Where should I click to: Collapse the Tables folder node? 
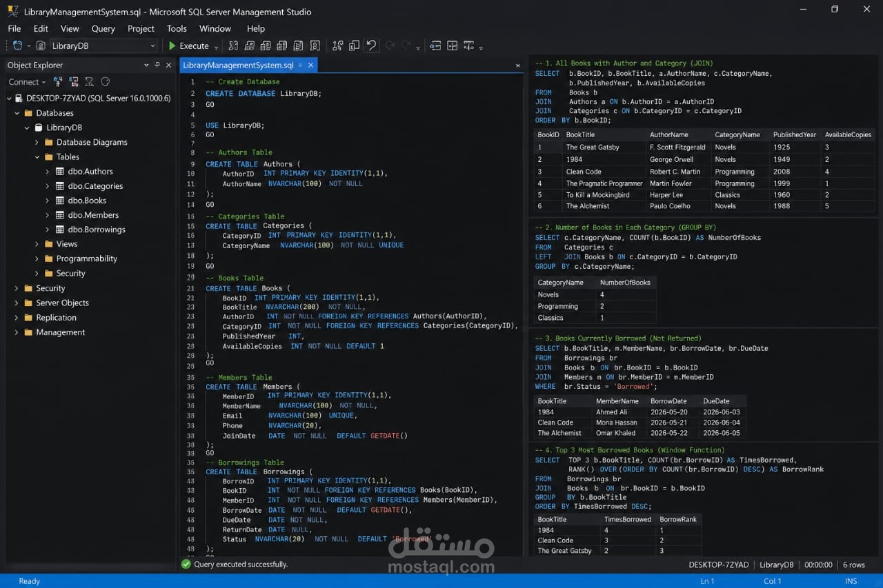[37, 156]
